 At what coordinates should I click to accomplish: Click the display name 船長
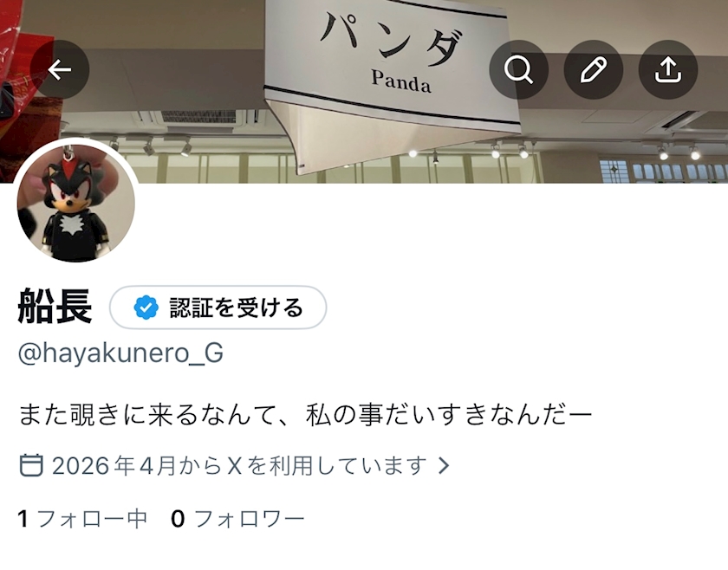point(55,307)
